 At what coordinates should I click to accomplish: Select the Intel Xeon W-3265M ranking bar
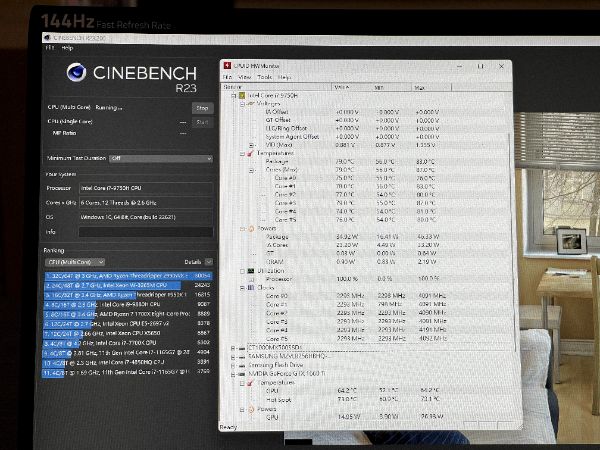(x=128, y=285)
